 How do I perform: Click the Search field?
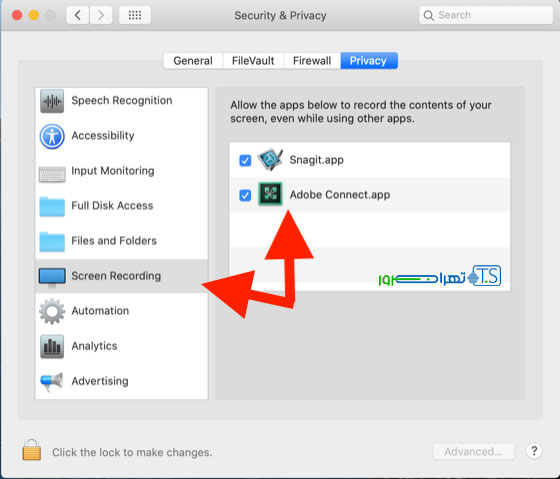[486, 15]
